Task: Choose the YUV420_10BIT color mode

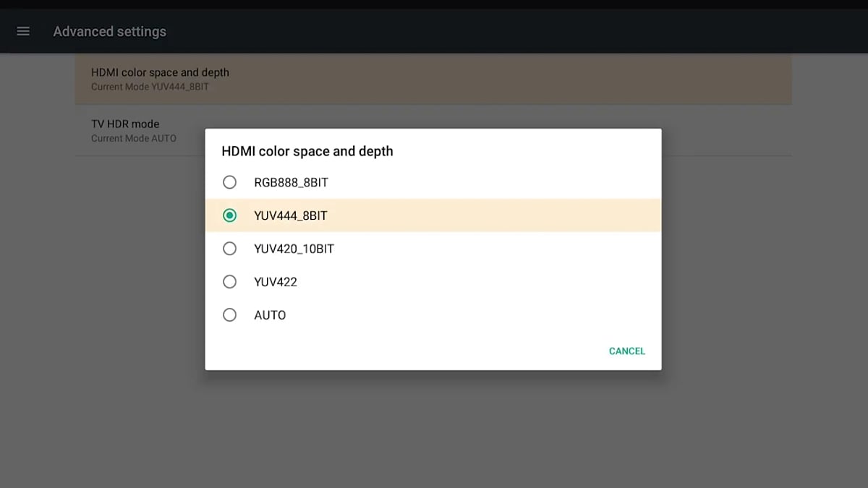Action: click(x=229, y=248)
